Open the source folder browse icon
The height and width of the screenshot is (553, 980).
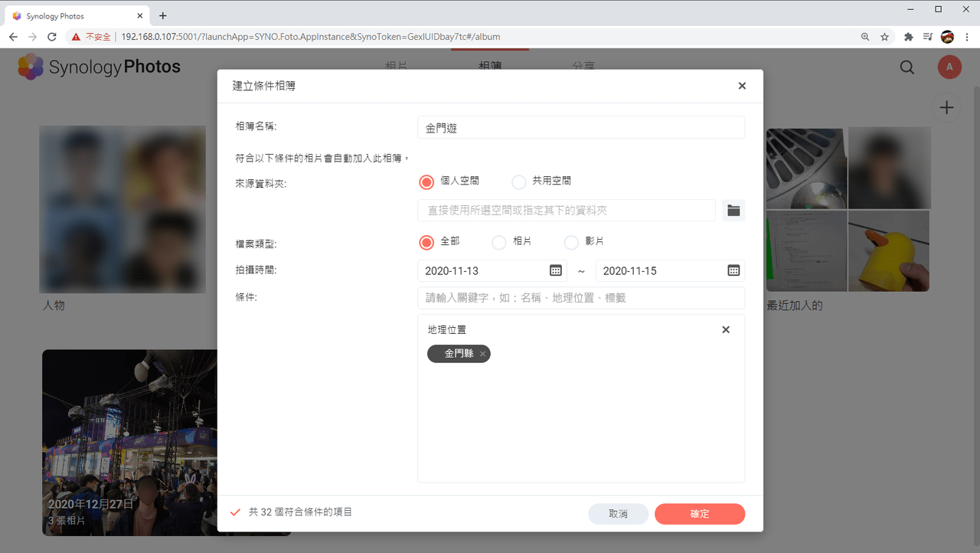[x=733, y=211]
